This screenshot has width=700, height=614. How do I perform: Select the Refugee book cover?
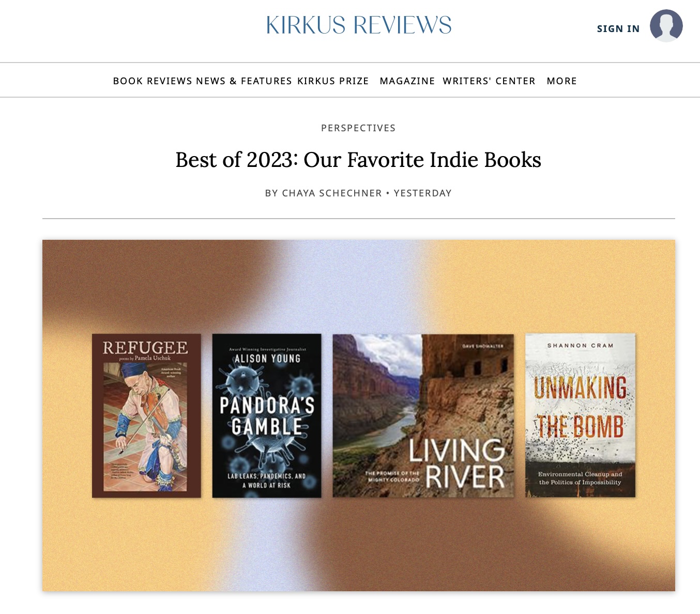tap(146, 416)
